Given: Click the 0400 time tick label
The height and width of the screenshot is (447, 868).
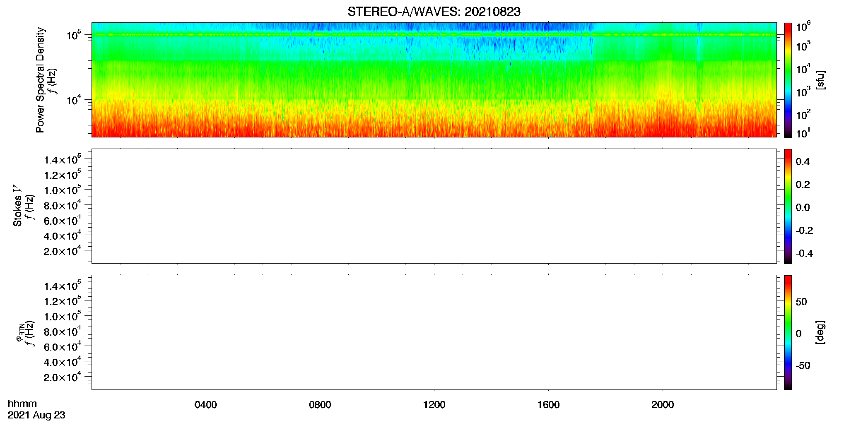Looking at the screenshot, I should [x=206, y=405].
